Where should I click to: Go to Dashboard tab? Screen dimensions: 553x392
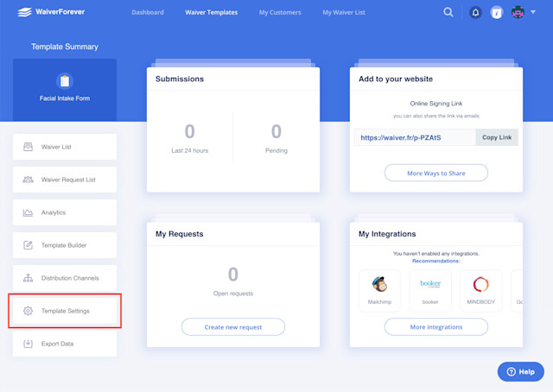click(x=148, y=12)
